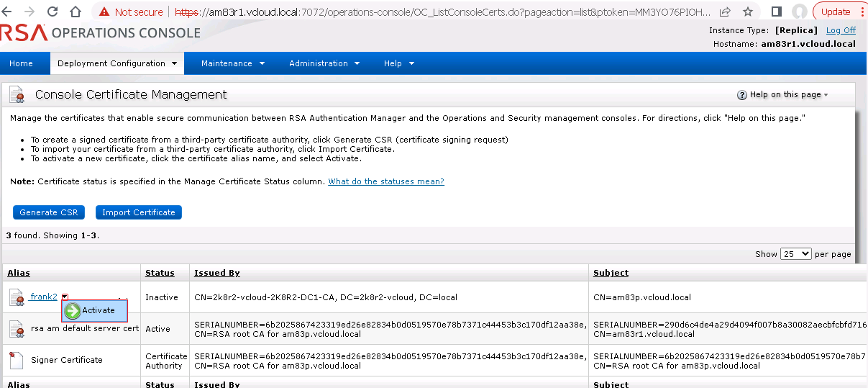This screenshot has width=868, height=388.
Task: Bookmark this page with the star icon
Action: [x=748, y=12]
